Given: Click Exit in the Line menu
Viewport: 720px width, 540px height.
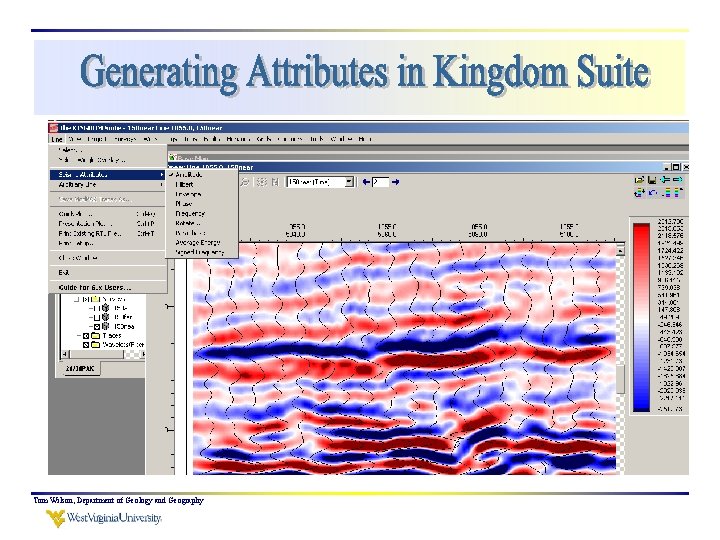Looking at the screenshot, I should pos(107,272).
